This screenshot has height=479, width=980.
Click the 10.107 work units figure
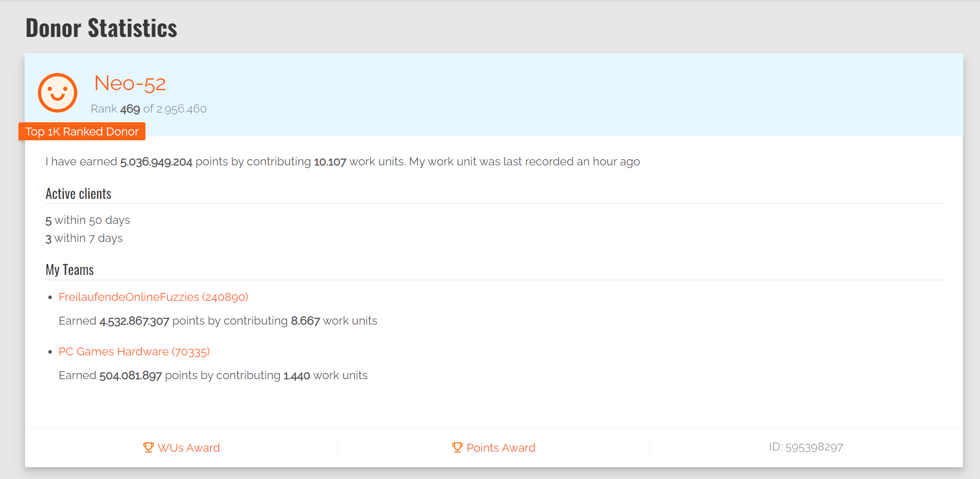330,162
